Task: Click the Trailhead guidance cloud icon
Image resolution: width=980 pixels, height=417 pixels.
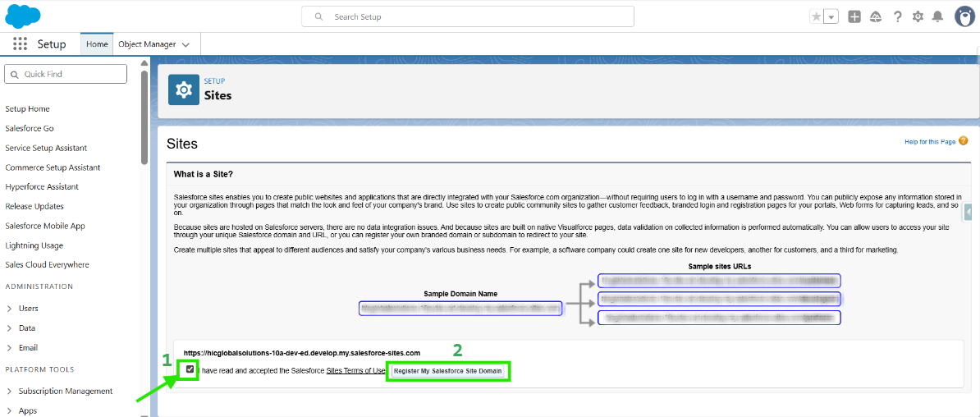Action: click(x=876, y=17)
